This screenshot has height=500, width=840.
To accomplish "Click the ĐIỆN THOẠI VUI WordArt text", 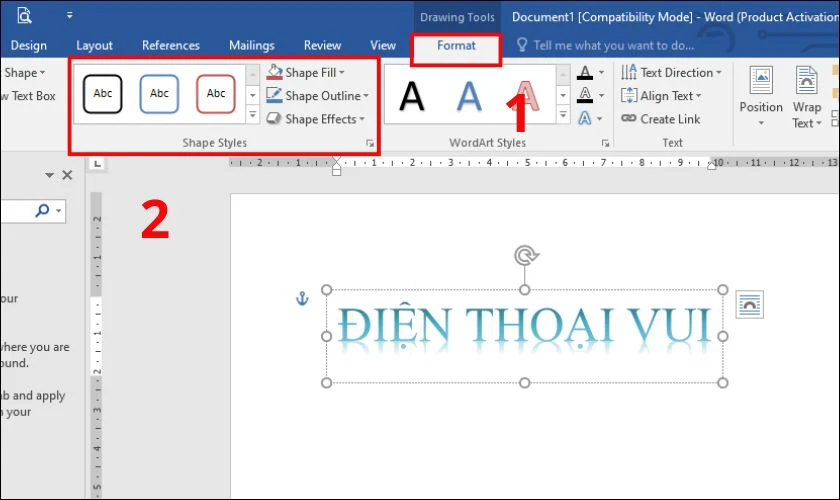I will click(525, 326).
